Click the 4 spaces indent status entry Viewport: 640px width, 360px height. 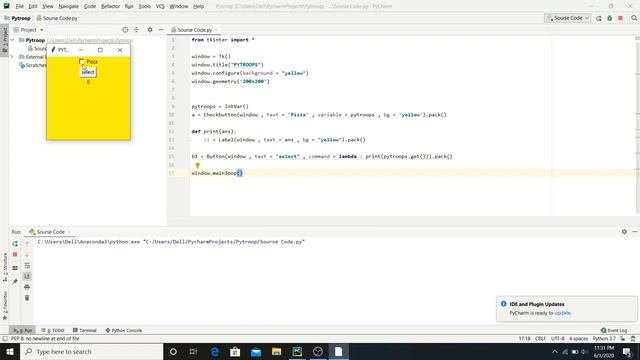tap(578, 339)
